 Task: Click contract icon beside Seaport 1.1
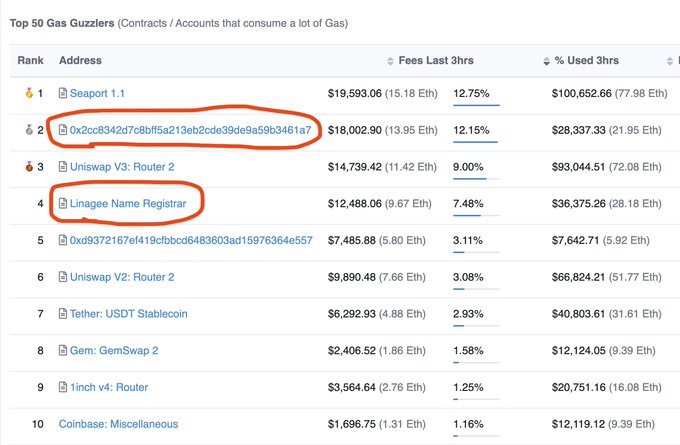[x=63, y=93]
